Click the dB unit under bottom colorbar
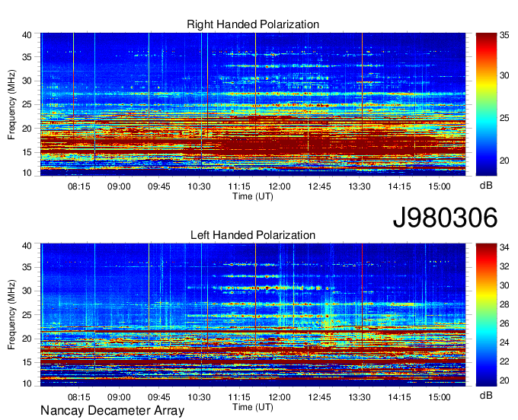 pos(486,395)
